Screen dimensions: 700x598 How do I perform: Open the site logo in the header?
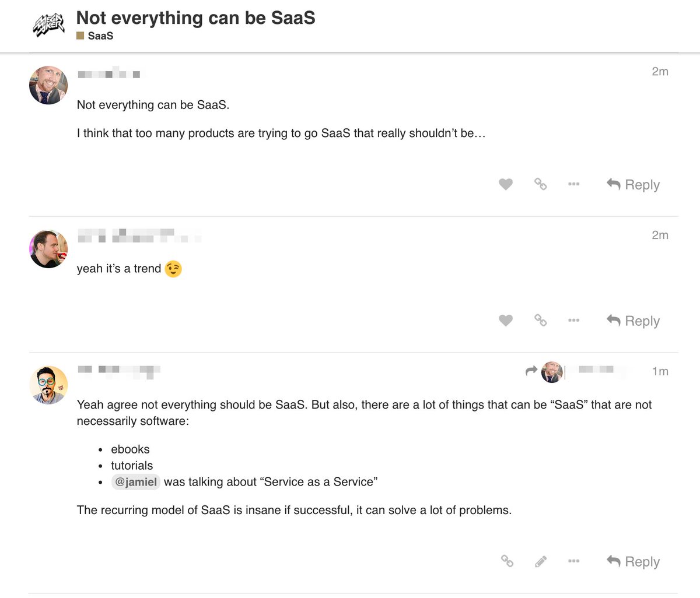[x=48, y=26]
